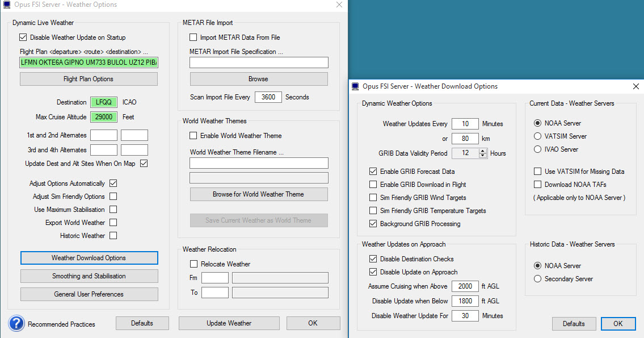Check Adjust Sim Friendly Options
Screen dimensions: 644x338
[x=113, y=197]
